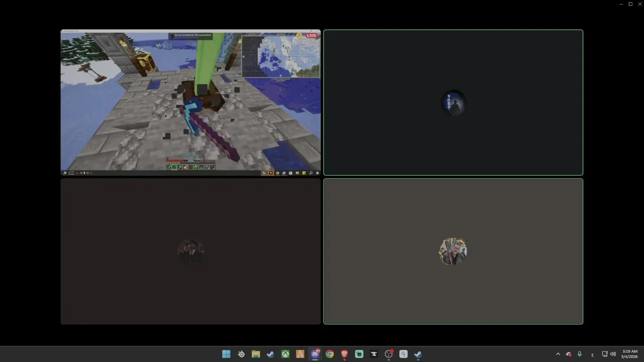Open the light gray app icon after OBS

tap(403, 354)
